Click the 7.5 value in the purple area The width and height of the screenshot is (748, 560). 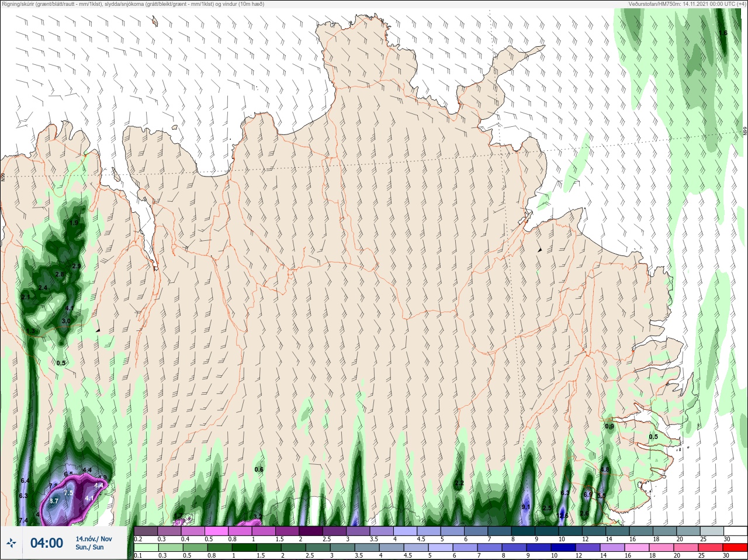coord(68,493)
